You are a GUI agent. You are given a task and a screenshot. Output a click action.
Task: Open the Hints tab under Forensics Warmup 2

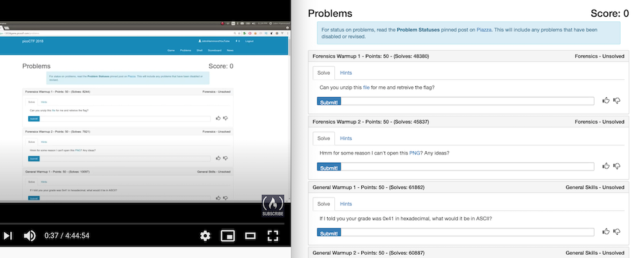coord(346,138)
